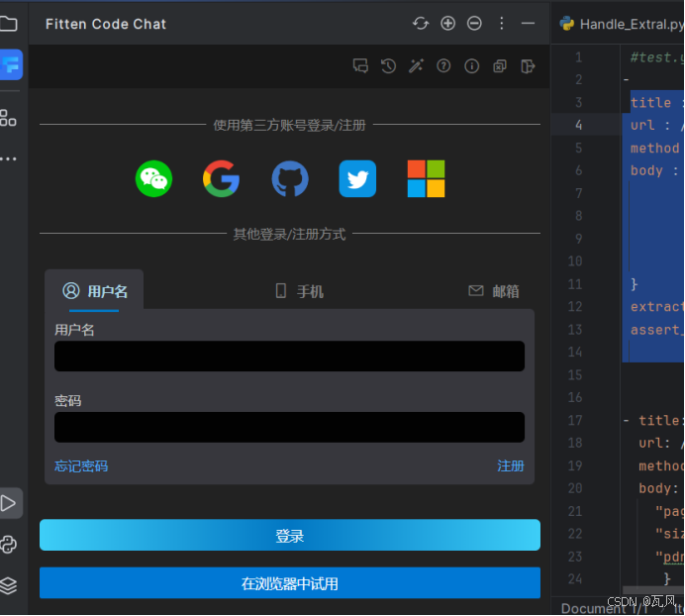Image resolution: width=685 pixels, height=616 pixels.
Task: Click the 'Document' text in the status bar
Action: tap(593, 608)
